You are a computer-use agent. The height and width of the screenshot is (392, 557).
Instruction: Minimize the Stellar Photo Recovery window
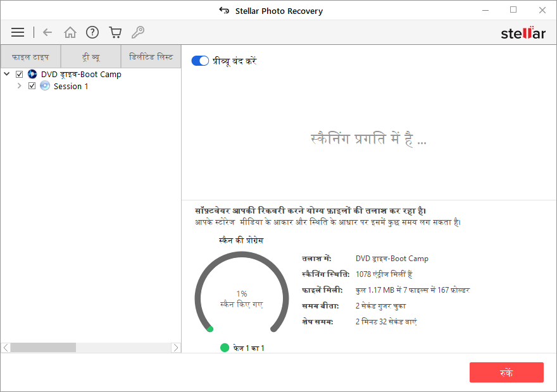coord(485,10)
